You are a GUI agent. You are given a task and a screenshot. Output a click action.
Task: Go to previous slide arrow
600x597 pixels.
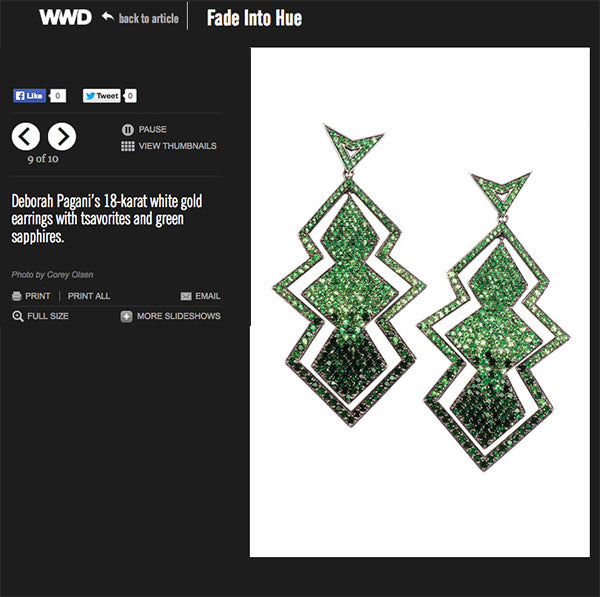[x=26, y=137]
